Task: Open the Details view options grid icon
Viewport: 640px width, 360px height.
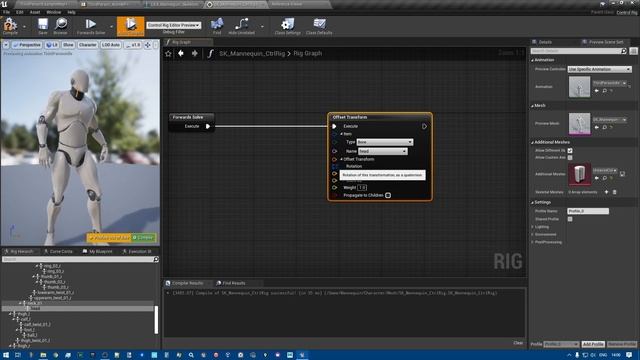Action: click(x=633, y=51)
